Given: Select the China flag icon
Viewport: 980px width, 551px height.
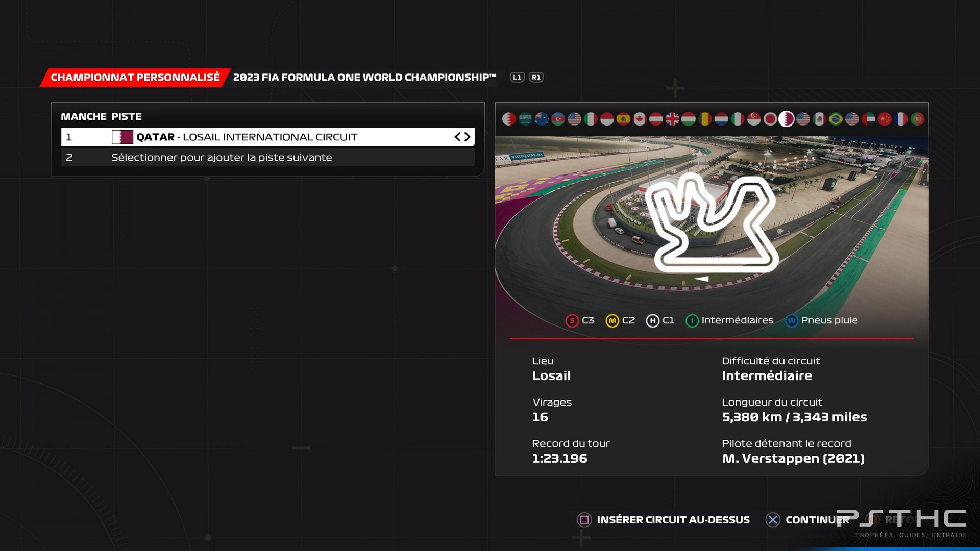Looking at the screenshot, I should [x=885, y=119].
